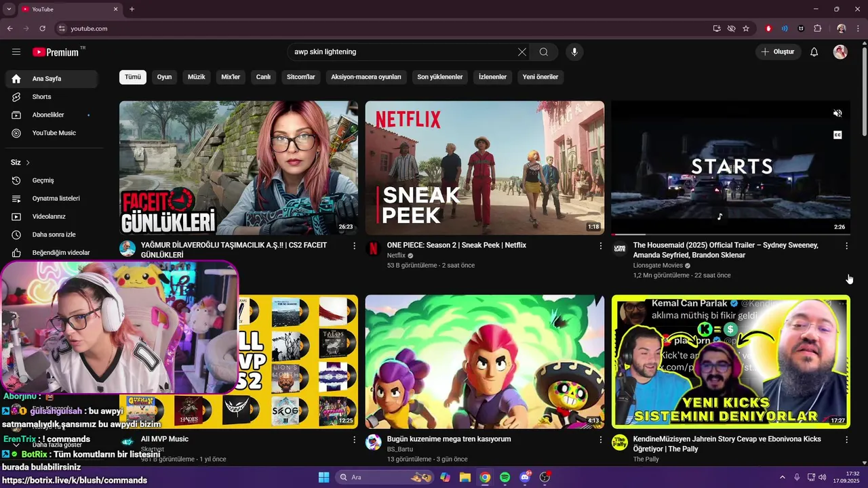Open more options for Housemaid trailer
Viewport: 868px width, 488px height.
846,245
